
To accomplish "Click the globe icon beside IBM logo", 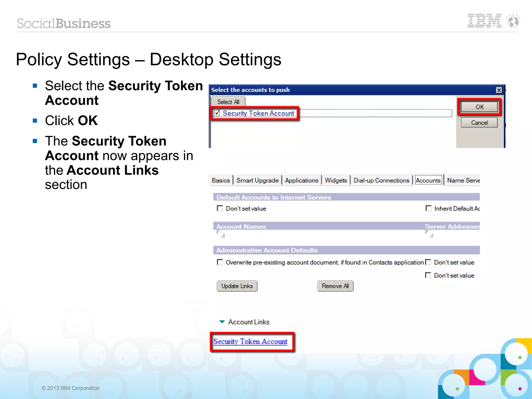I will point(513,21).
